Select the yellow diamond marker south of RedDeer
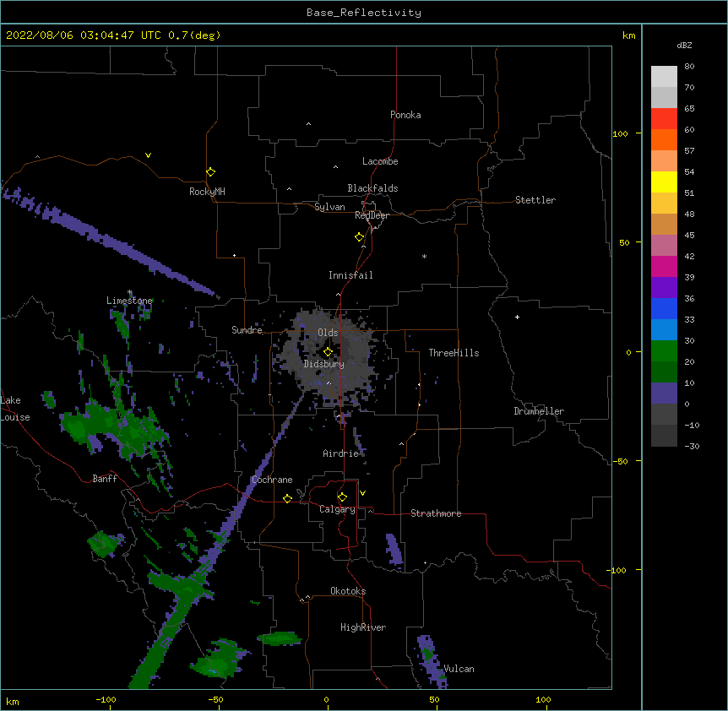 coord(359,237)
